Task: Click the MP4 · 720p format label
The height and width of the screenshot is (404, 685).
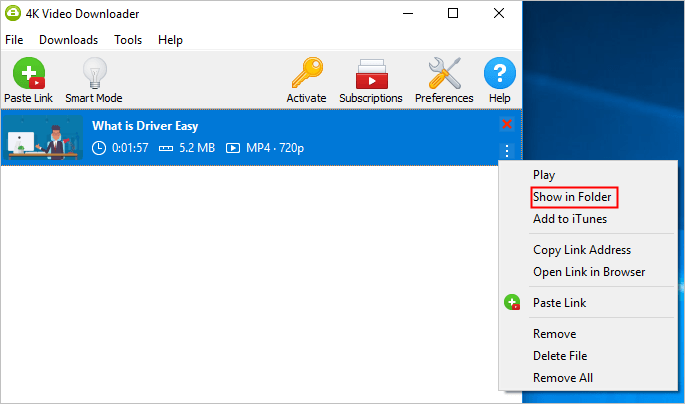Action: pos(275,148)
